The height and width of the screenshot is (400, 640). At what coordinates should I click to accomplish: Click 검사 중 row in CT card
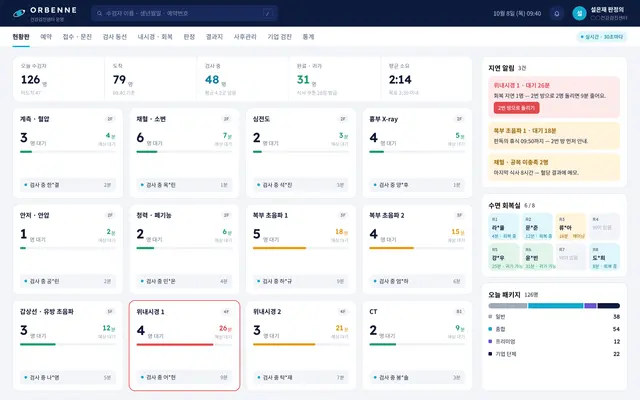(417, 378)
